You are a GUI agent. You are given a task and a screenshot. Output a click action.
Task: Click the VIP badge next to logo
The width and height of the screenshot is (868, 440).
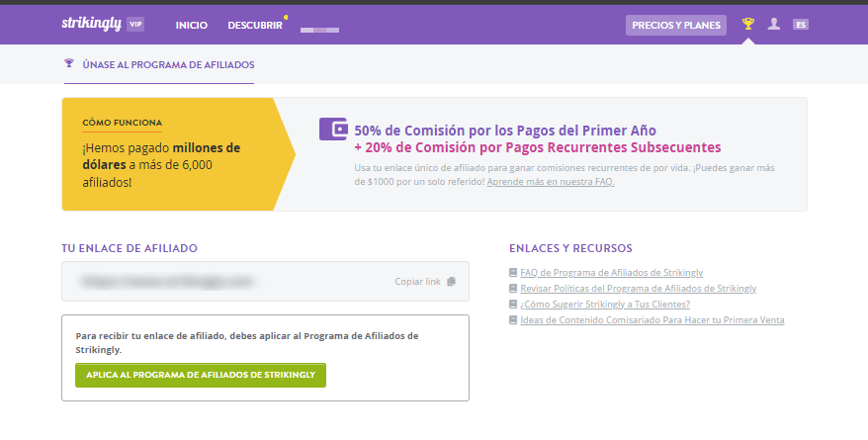click(135, 25)
